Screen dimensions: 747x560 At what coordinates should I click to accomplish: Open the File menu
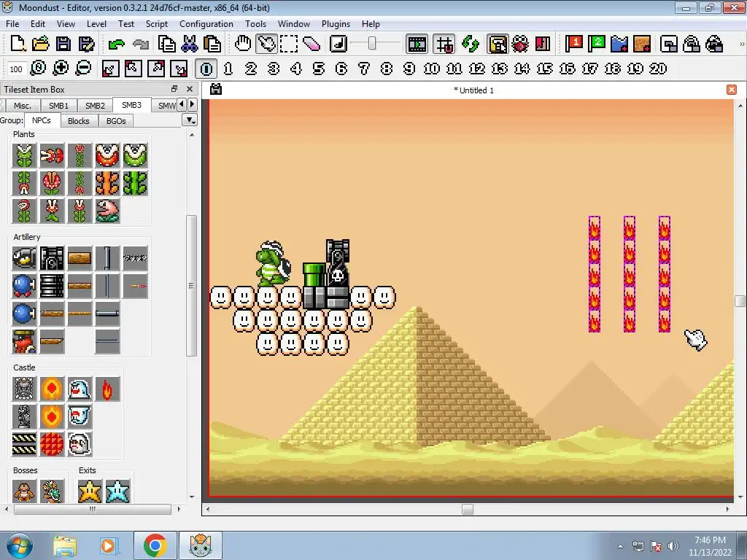tap(12, 24)
